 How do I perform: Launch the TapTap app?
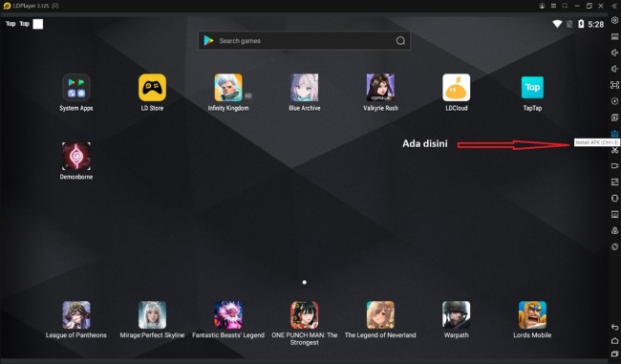click(x=532, y=93)
